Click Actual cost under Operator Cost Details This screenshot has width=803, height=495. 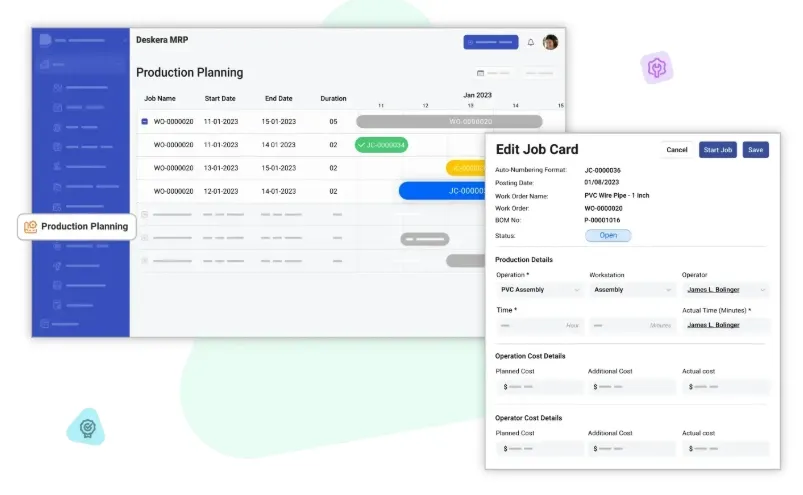[726, 449]
